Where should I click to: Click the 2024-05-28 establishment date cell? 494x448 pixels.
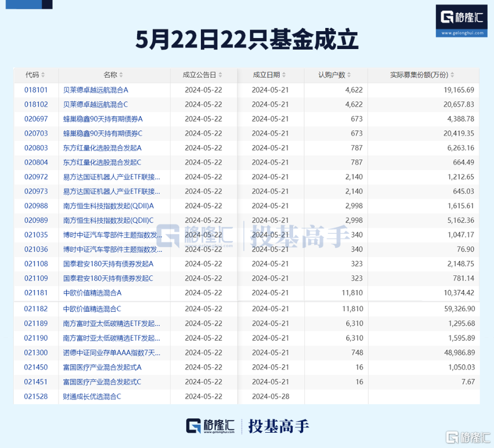click(270, 396)
